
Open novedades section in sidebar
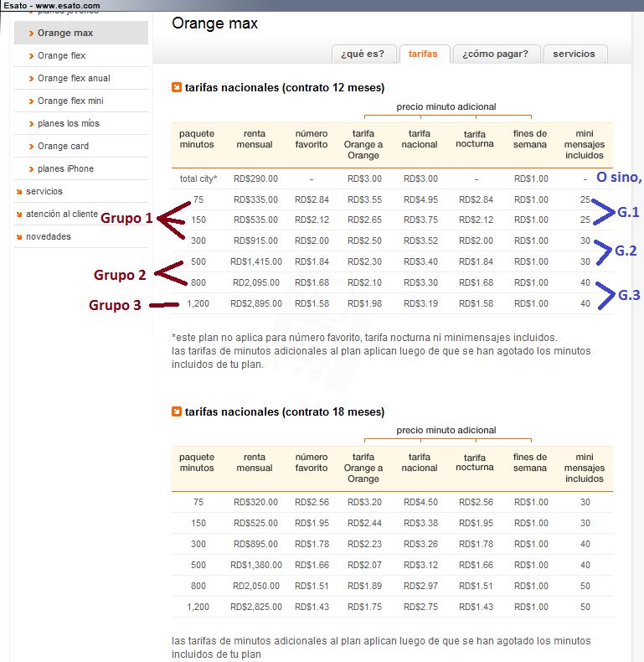pos(48,236)
